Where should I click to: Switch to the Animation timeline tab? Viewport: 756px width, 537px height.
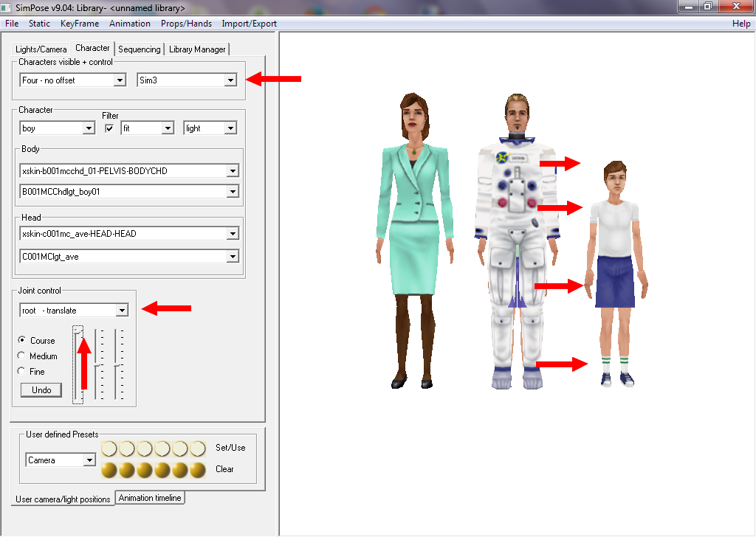pos(151,498)
